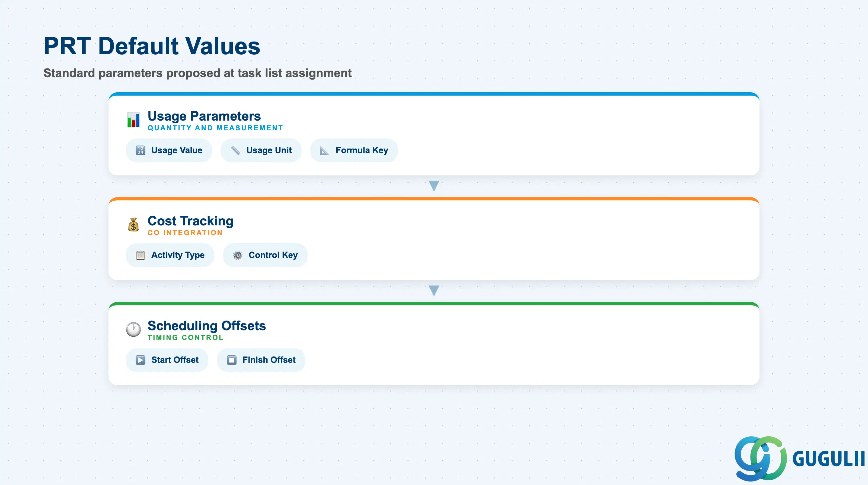Click the numbers icon in Usage Value chip
Viewport: 868px width, 485px height.
click(141, 150)
